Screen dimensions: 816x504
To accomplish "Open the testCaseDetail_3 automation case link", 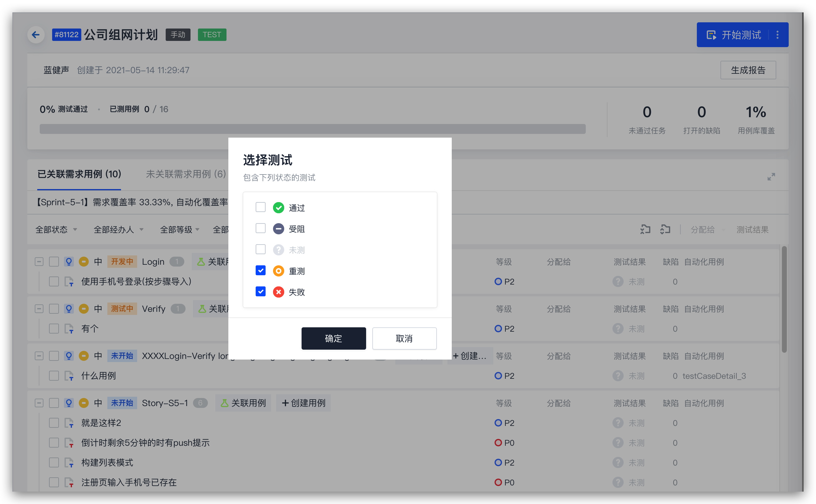I will pyautogui.click(x=714, y=376).
